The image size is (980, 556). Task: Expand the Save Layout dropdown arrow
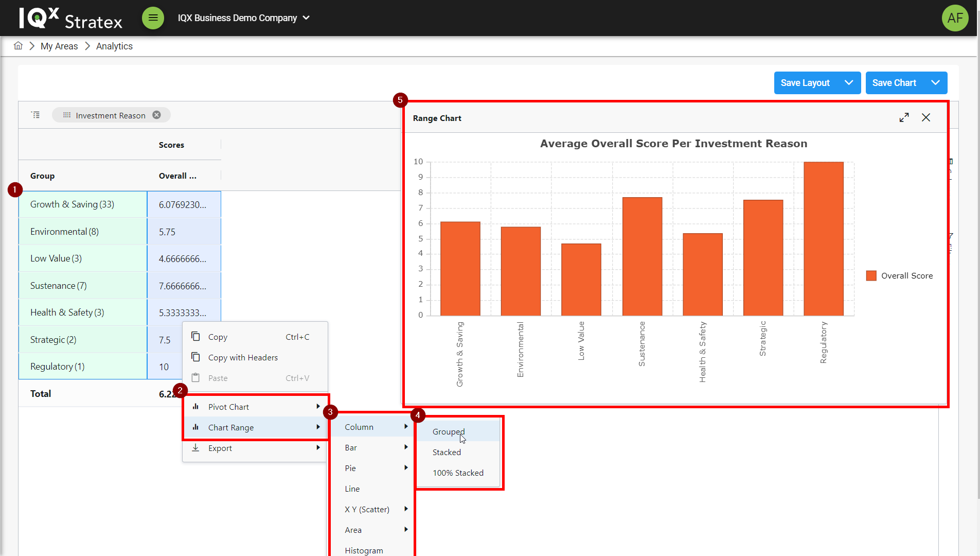pos(849,83)
